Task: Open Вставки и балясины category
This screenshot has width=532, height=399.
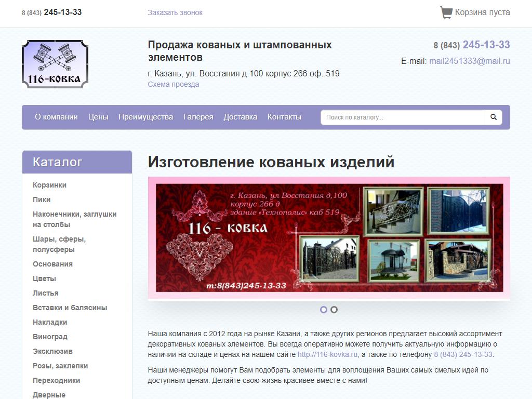Action: pyautogui.click(x=70, y=308)
